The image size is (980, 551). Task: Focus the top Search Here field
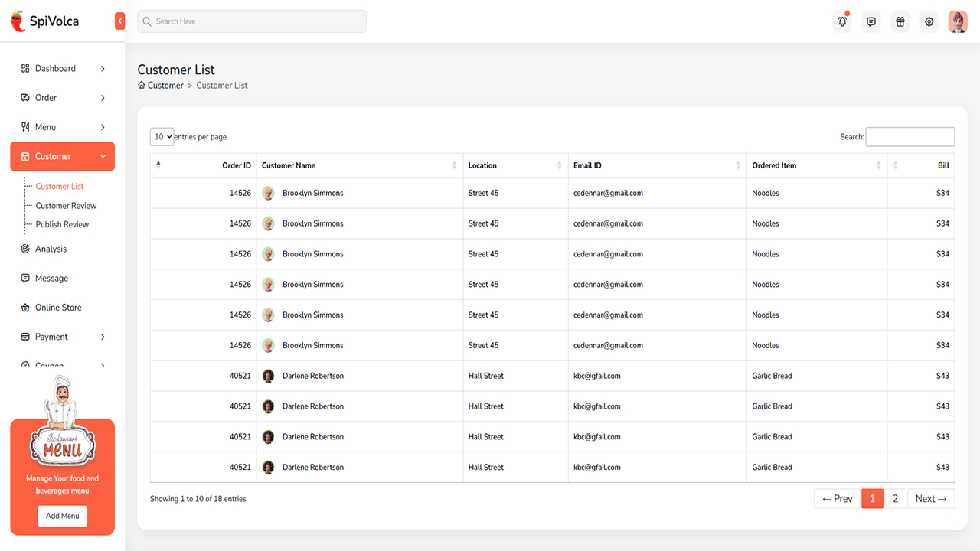pyautogui.click(x=252, y=21)
